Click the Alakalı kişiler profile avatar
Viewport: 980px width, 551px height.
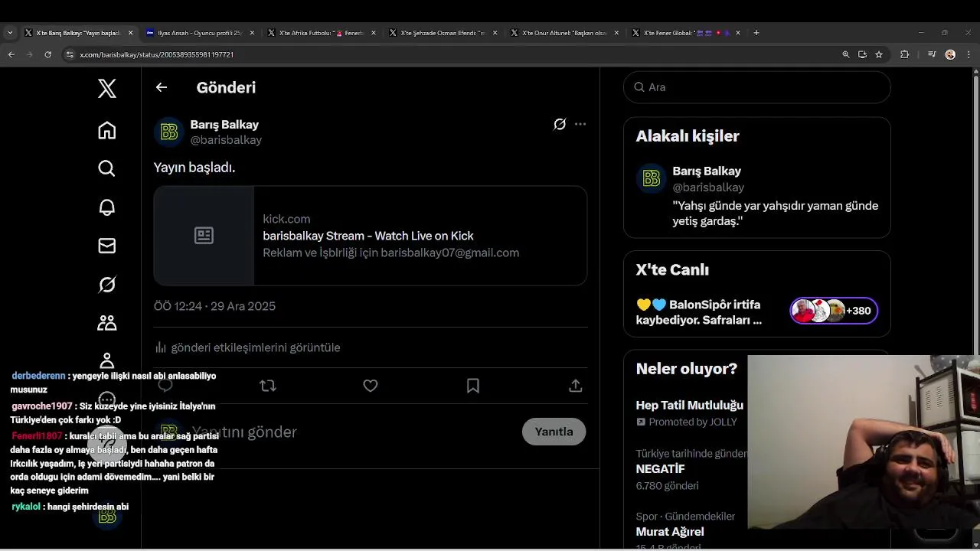coord(652,178)
